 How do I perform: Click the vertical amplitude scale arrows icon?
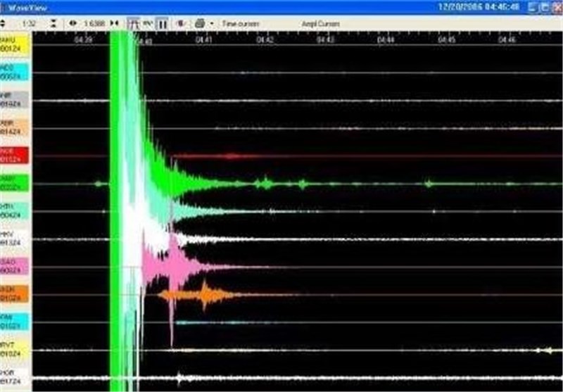pyautogui.click(x=4, y=23)
